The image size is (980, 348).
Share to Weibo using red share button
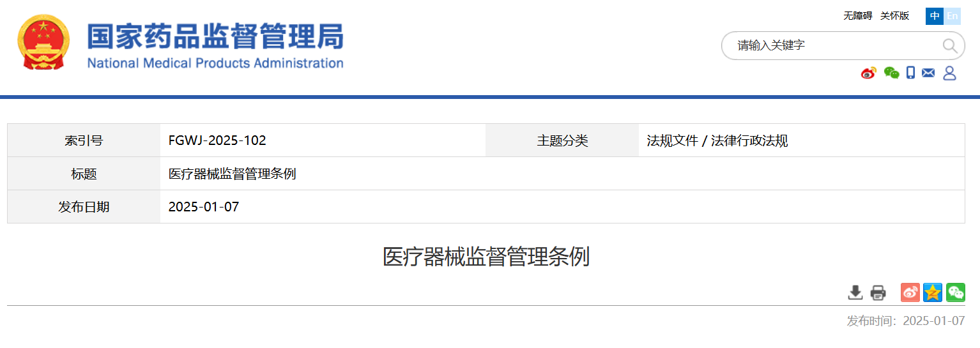910,292
